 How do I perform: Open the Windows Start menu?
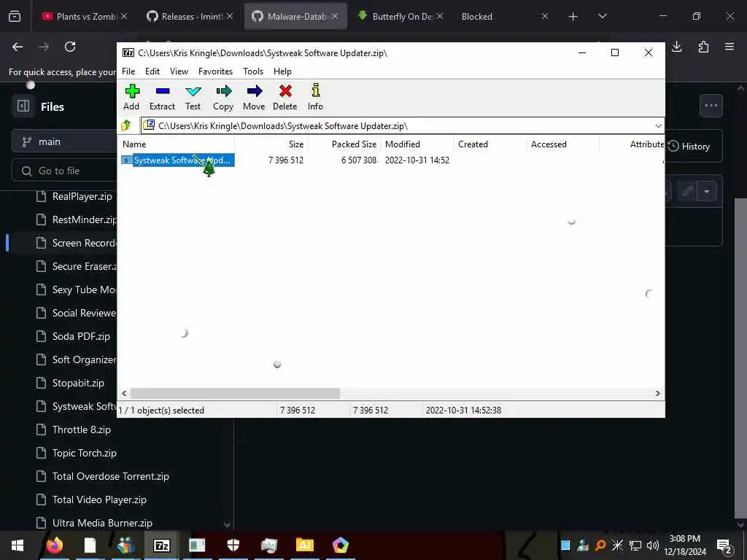coord(18,545)
